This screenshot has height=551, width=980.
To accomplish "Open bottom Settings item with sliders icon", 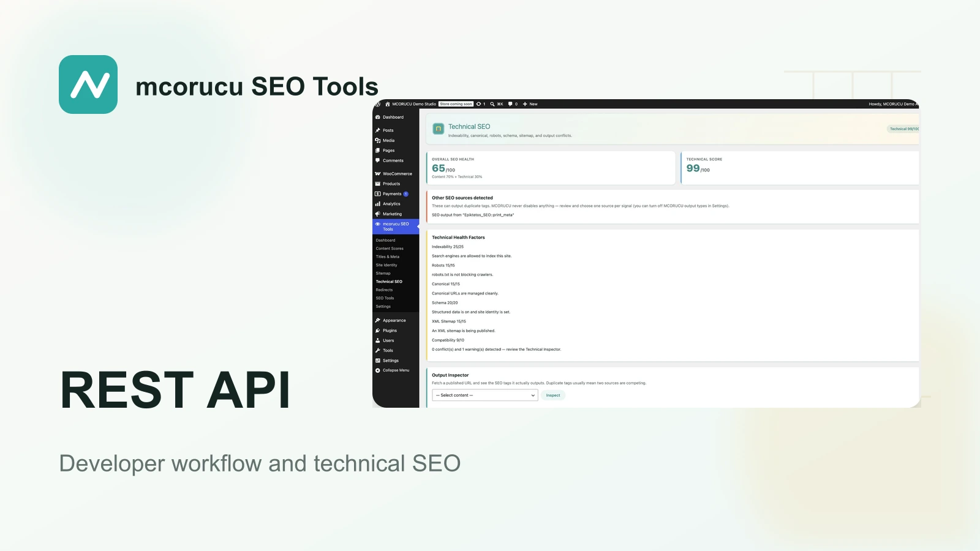I will tap(378, 361).
